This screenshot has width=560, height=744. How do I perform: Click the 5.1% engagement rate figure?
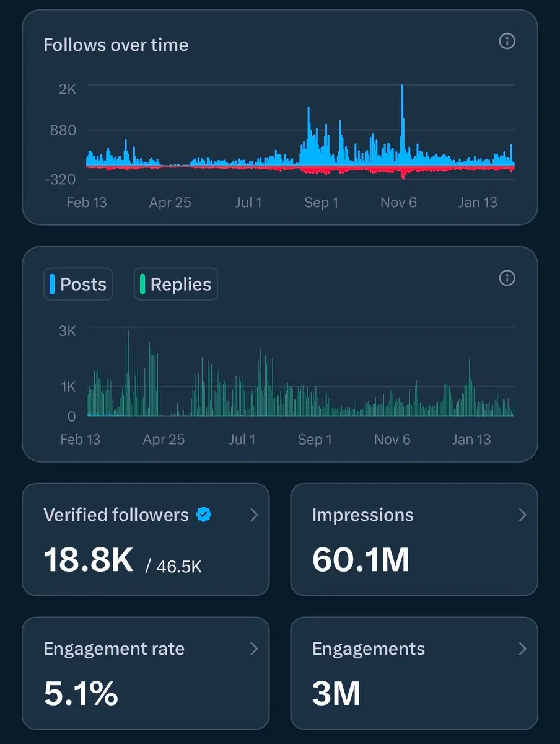(81, 693)
